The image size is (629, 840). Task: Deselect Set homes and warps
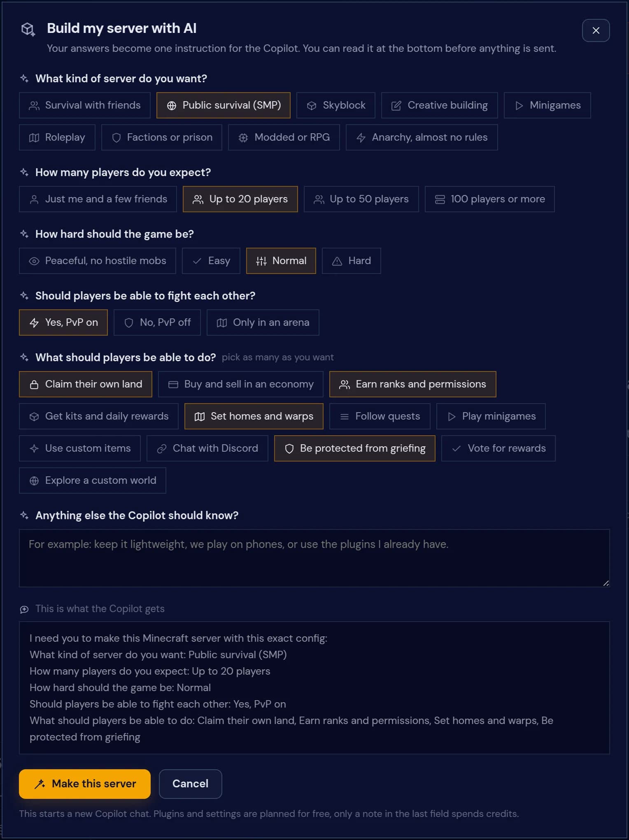pos(254,416)
